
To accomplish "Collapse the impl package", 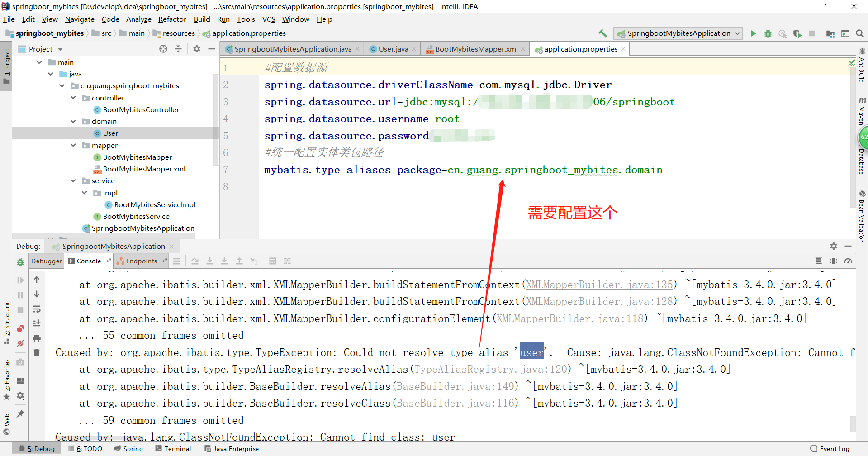I will point(85,193).
